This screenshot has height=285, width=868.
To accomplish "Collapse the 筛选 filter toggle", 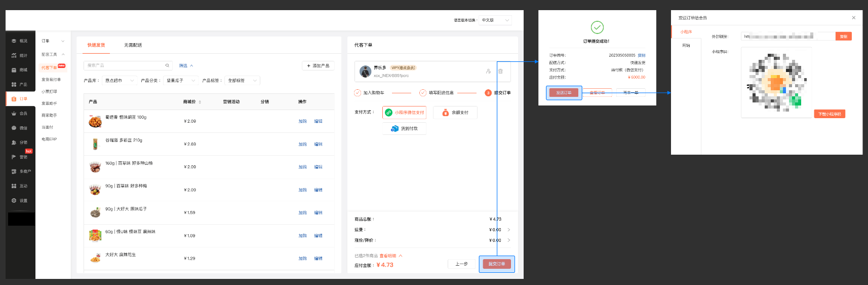I will (186, 66).
